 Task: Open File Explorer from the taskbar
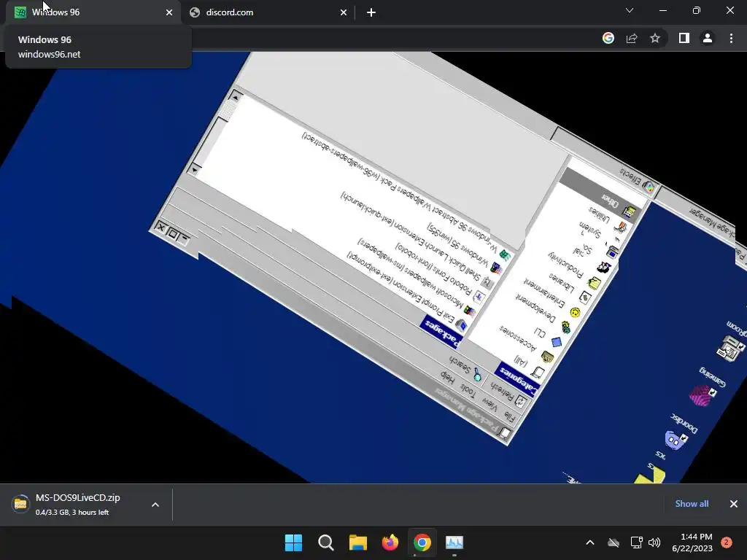[x=358, y=542]
